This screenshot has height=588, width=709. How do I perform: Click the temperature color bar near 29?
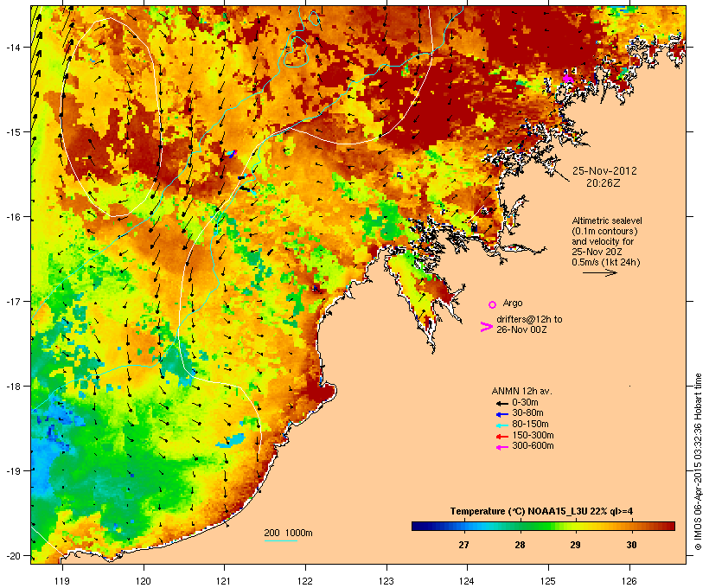pyautogui.click(x=575, y=526)
